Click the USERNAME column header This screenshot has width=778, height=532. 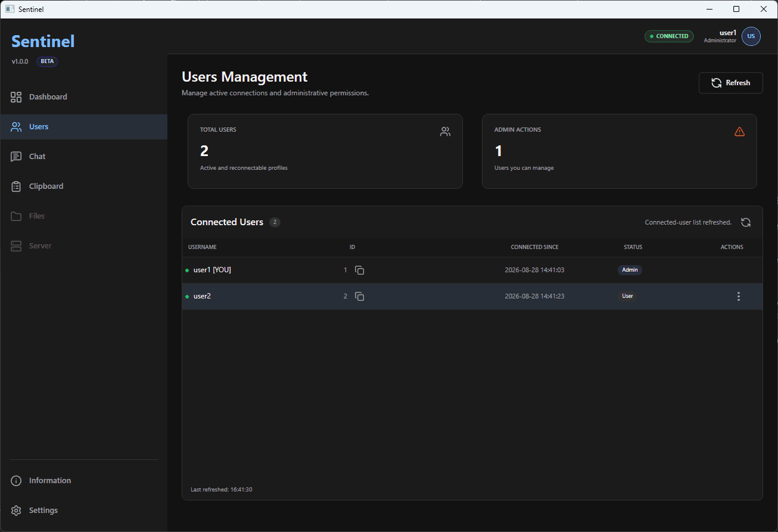203,247
